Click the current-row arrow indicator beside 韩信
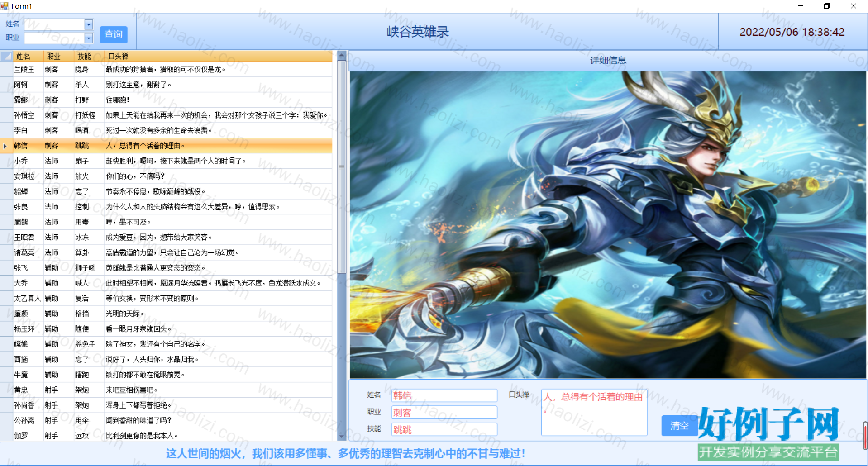The width and height of the screenshot is (868, 466). pyautogui.click(x=5, y=146)
